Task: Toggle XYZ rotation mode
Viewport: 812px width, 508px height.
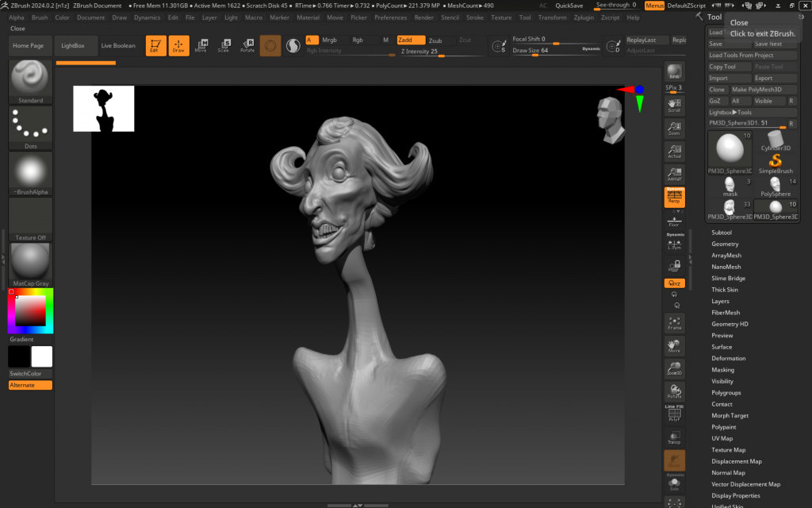Action: [x=674, y=283]
